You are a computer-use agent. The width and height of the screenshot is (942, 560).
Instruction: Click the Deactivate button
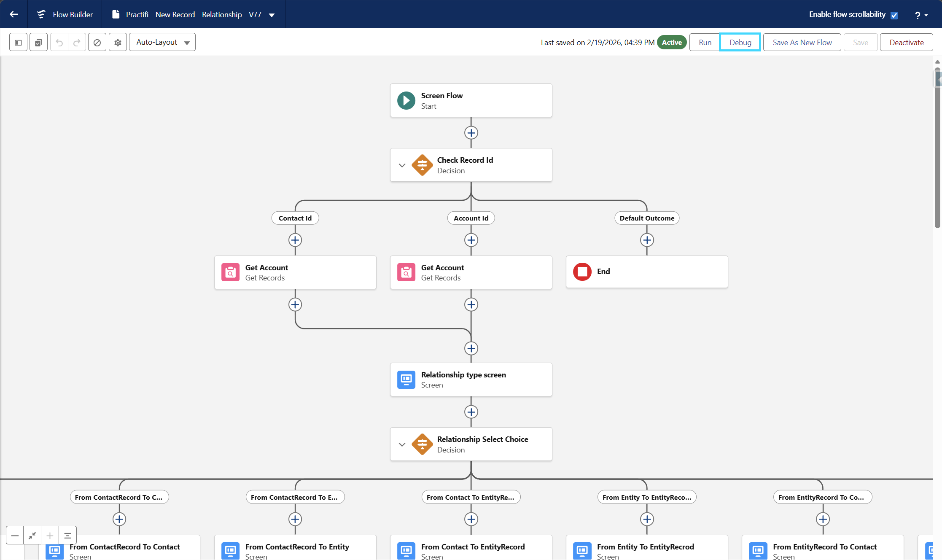coord(907,42)
